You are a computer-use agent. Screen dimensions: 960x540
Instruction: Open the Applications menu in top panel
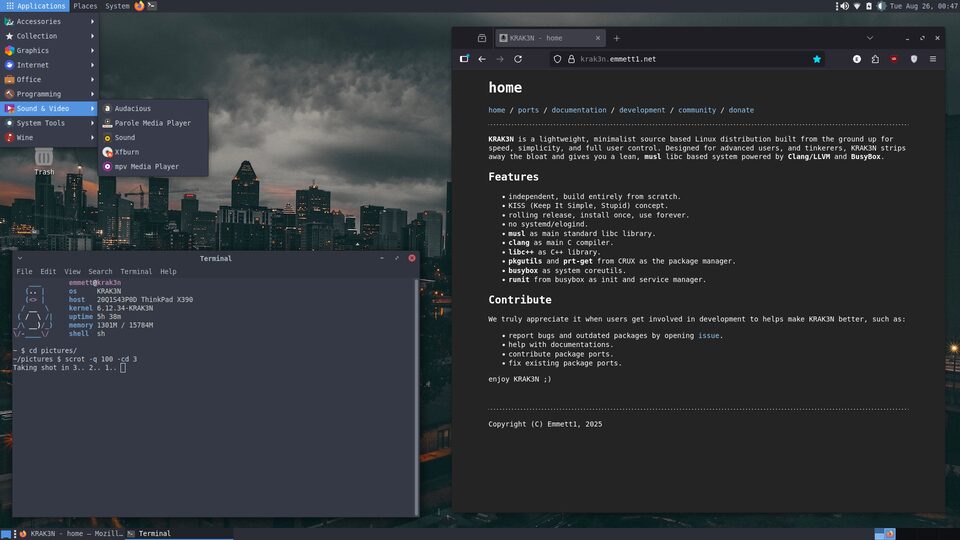tap(35, 6)
